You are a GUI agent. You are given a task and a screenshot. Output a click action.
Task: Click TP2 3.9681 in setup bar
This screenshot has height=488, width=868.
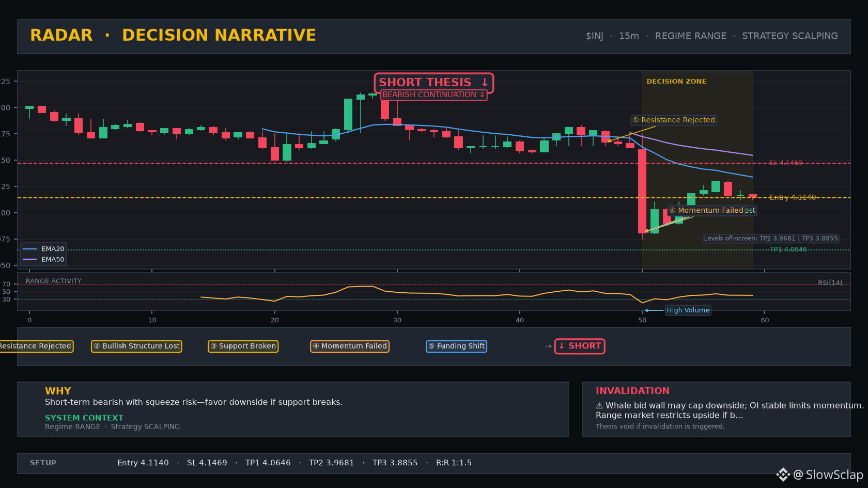point(332,463)
